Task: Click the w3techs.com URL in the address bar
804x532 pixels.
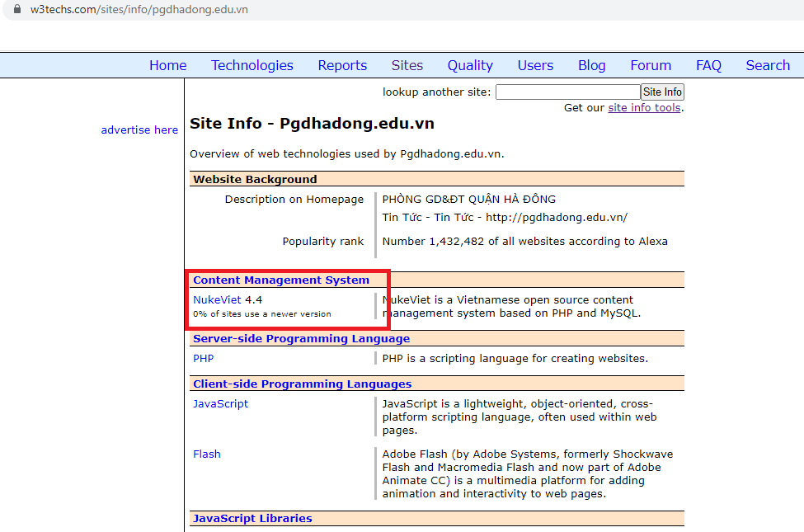Action: (x=139, y=9)
